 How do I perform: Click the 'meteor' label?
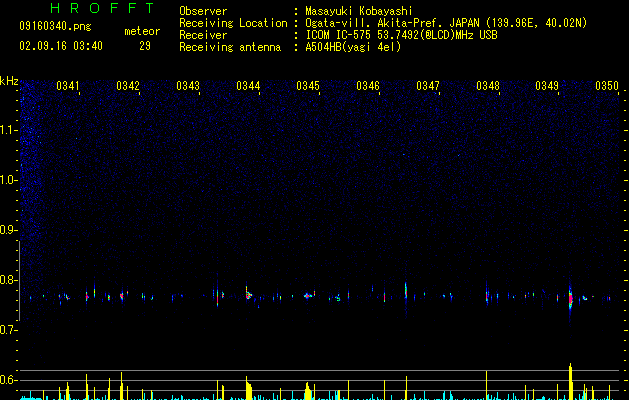tap(142, 31)
